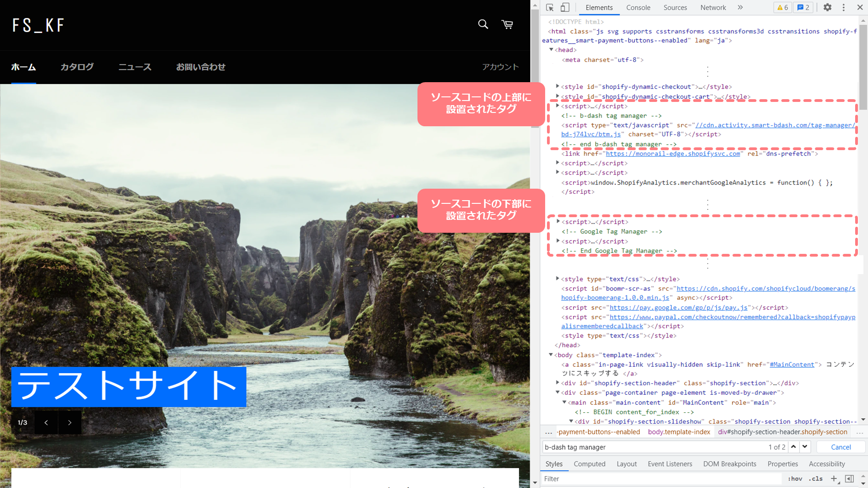Open the monorail-edge.shopifysvc.com link

point(673,154)
